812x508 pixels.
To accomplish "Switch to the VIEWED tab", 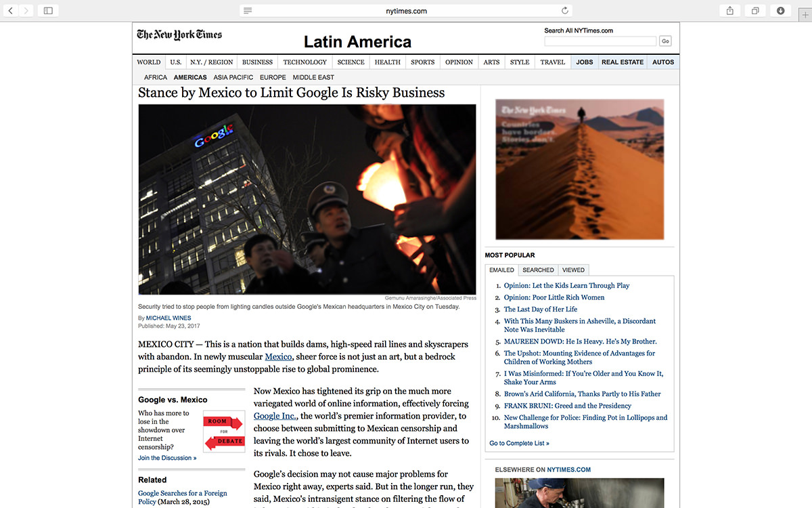I will (x=573, y=270).
